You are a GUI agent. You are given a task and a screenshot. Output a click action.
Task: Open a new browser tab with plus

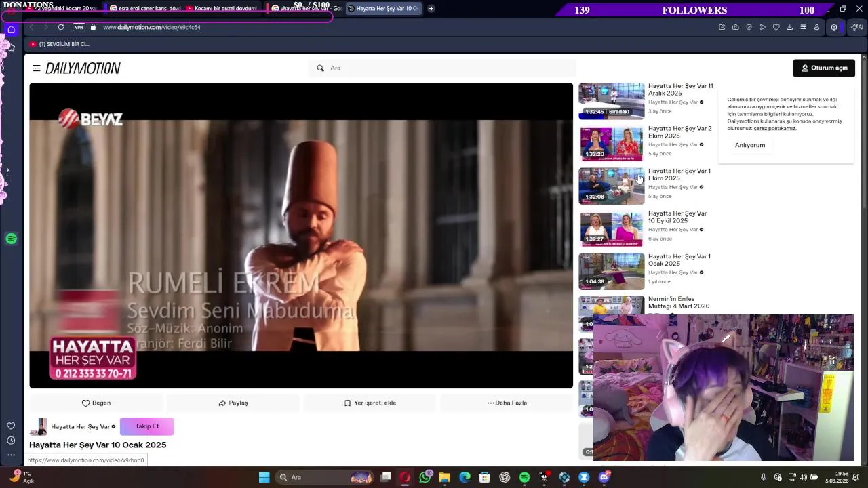point(431,9)
